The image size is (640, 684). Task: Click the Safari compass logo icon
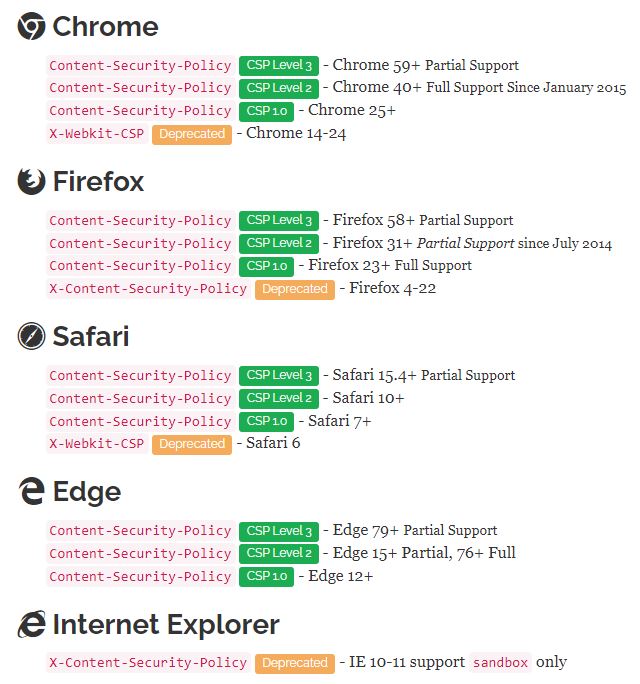pos(31,336)
